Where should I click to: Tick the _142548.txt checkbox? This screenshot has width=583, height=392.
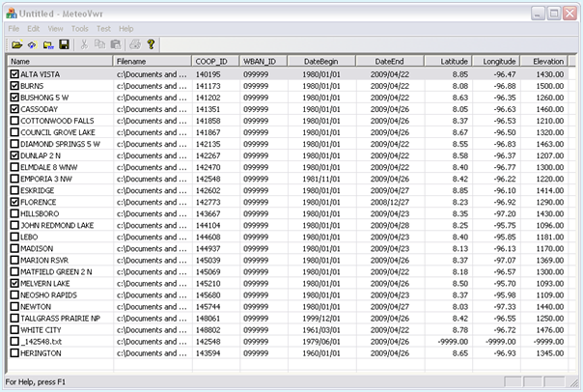pyautogui.click(x=14, y=342)
